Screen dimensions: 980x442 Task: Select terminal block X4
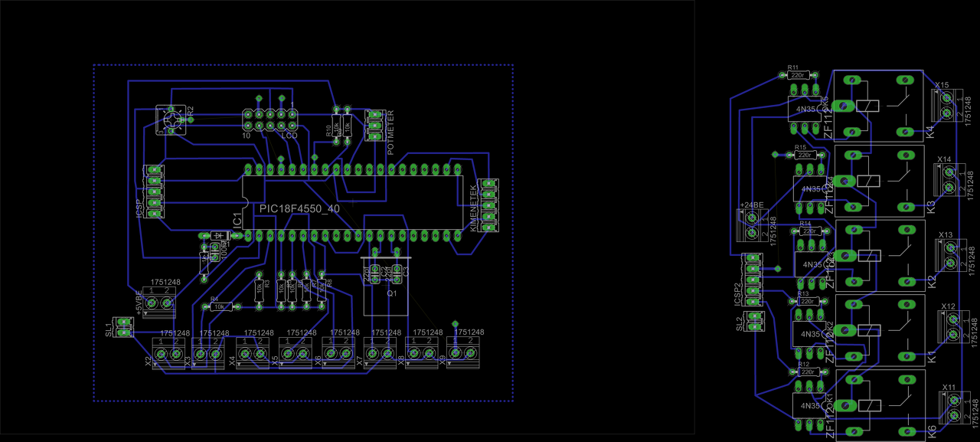253,354
